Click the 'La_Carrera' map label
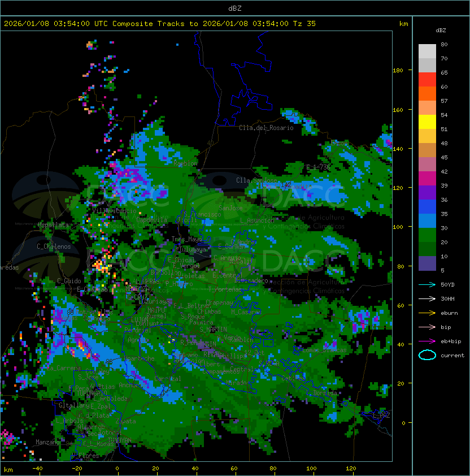Image resolution: width=470 pixels, height=476 pixels. [64, 368]
